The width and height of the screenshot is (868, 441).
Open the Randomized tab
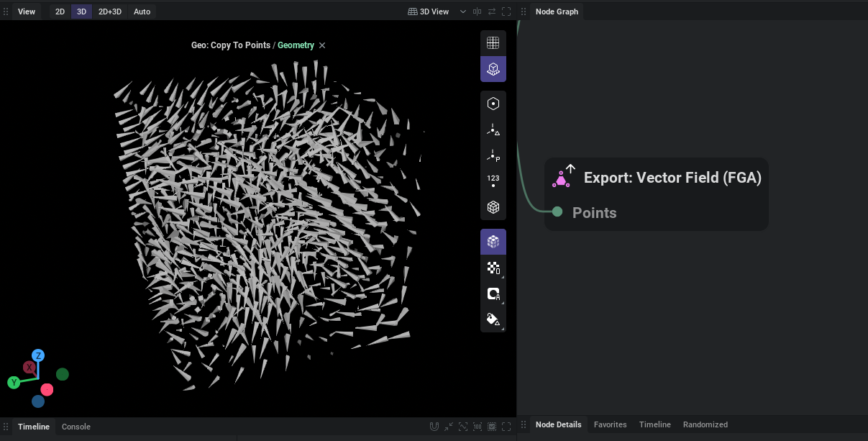point(705,424)
